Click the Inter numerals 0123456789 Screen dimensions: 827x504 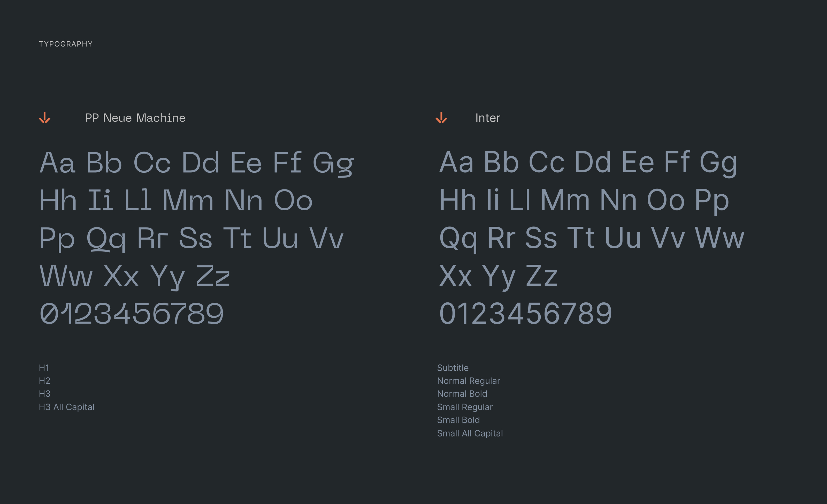click(x=525, y=314)
